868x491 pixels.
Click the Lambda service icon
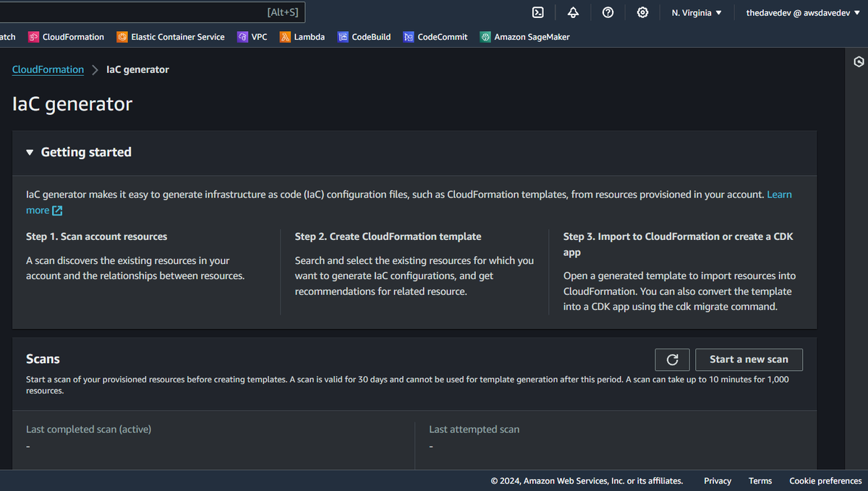285,37
